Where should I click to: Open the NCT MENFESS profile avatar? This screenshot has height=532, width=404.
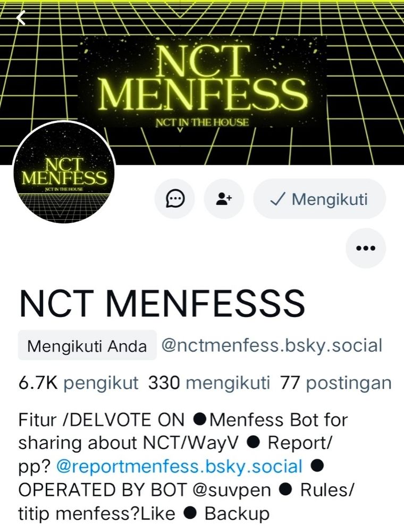(x=64, y=172)
